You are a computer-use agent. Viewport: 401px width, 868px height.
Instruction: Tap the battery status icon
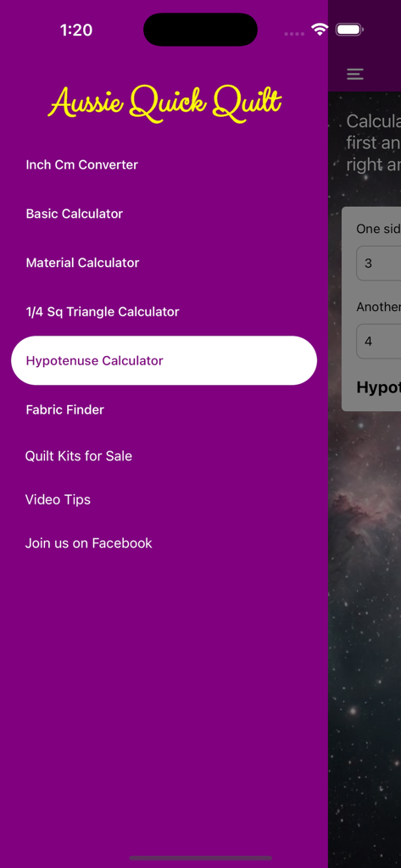pos(349,30)
